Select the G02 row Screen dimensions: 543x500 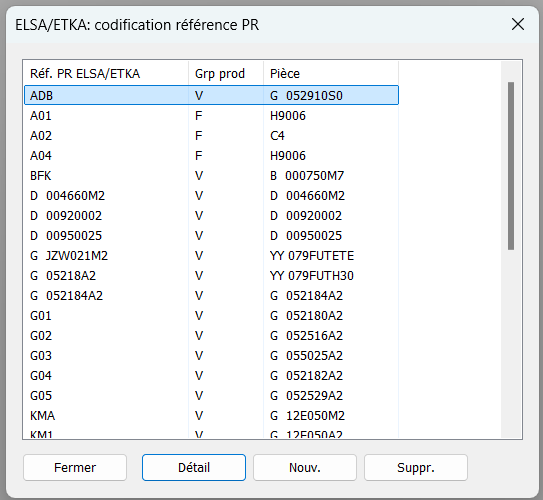coord(211,336)
